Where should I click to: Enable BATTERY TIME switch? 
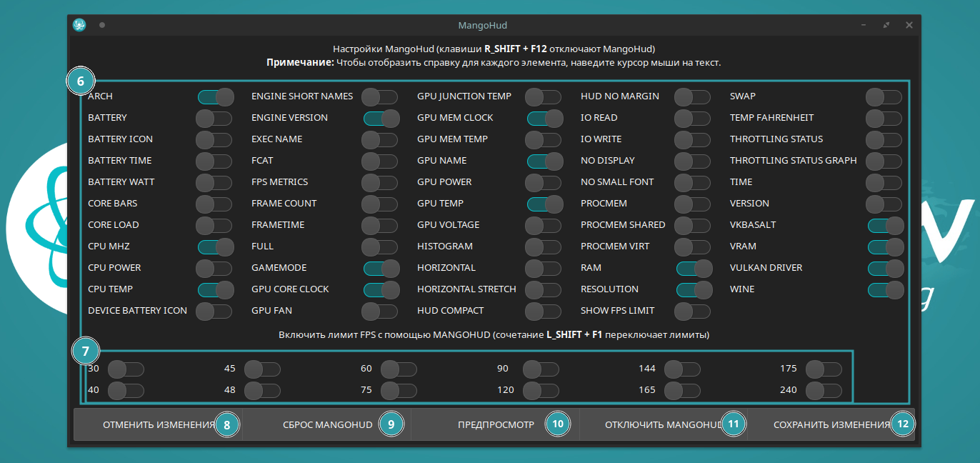coord(214,161)
